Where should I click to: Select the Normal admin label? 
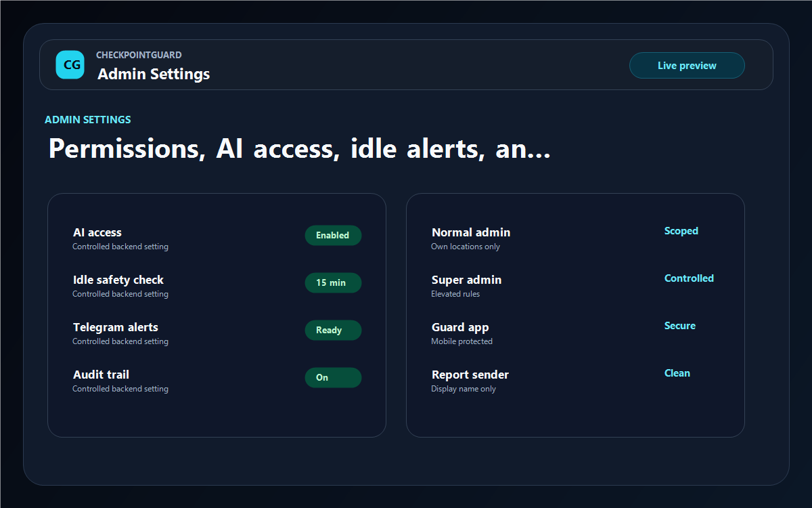[x=471, y=232]
